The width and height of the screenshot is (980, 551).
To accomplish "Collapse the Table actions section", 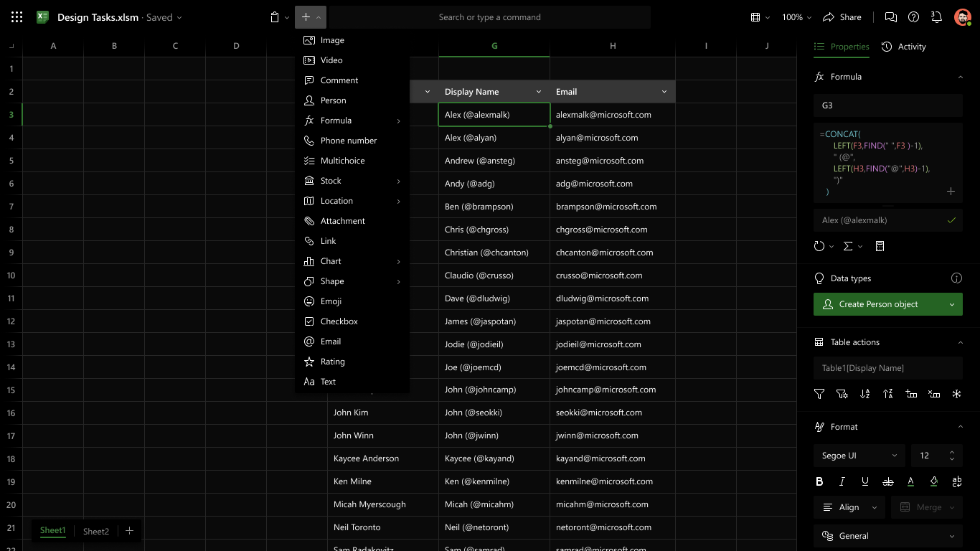I will pyautogui.click(x=960, y=342).
